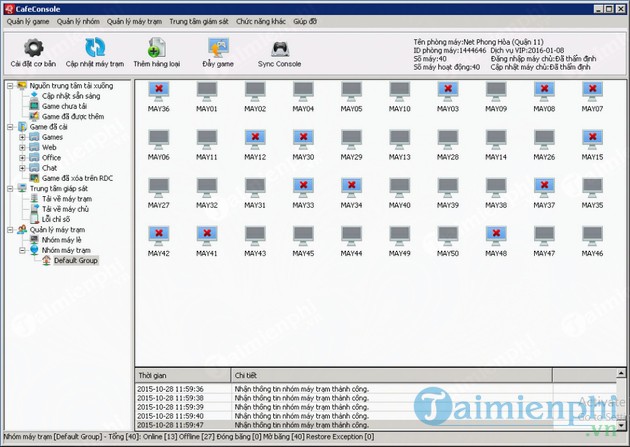The height and width of the screenshot is (447, 630).
Task: Select workstation MAY12 icon
Action: [x=255, y=140]
